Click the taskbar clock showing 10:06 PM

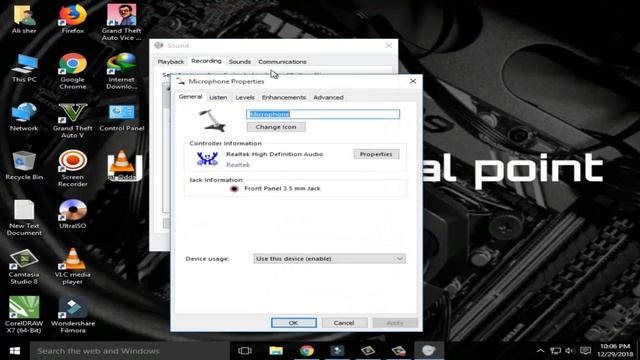[x=615, y=350]
